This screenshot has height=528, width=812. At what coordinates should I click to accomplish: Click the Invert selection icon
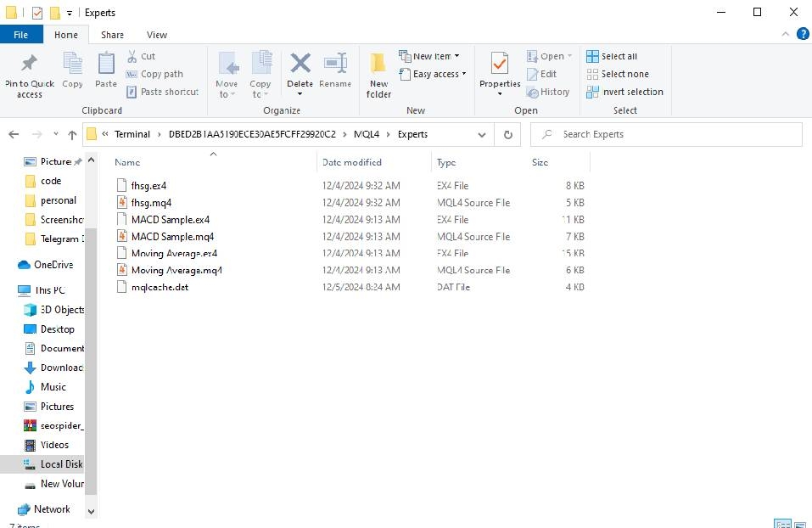coord(592,92)
